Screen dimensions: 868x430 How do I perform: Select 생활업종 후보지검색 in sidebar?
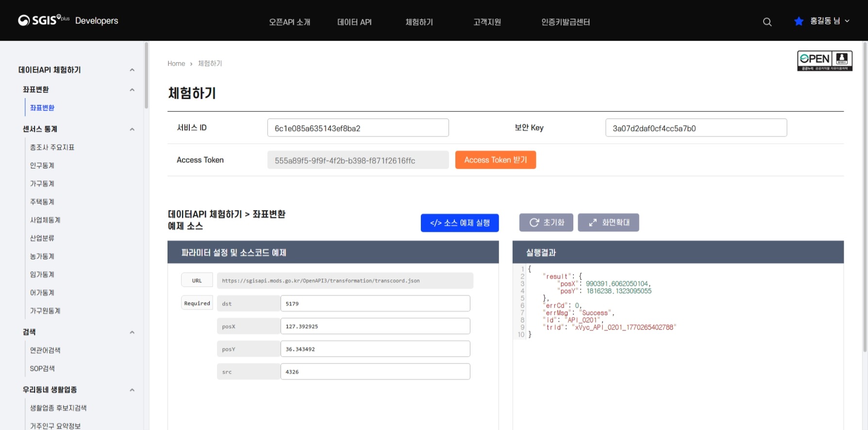pyautogui.click(x=58, y=408)
